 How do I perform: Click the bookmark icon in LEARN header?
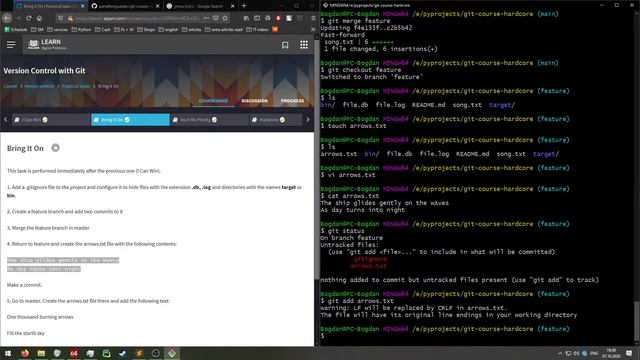click(x=285, y=45)
